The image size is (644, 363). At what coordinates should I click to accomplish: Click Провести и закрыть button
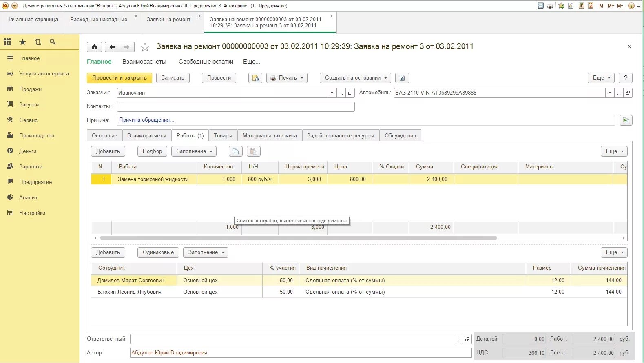(x=120, y=78)
